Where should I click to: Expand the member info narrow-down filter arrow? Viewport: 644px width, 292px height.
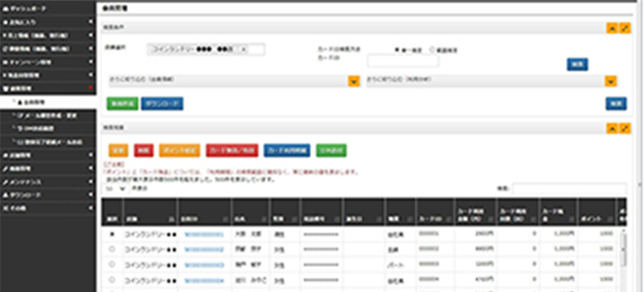coord(354,81)
